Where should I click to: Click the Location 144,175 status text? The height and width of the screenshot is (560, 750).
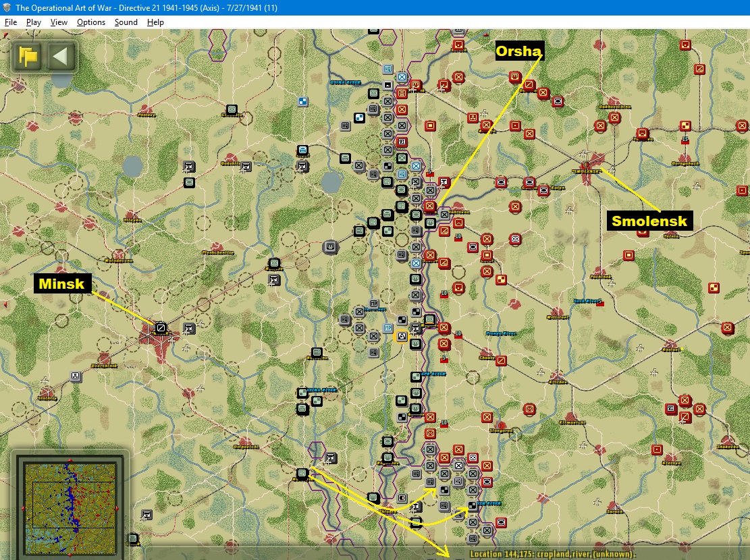(x=553, y=554)
